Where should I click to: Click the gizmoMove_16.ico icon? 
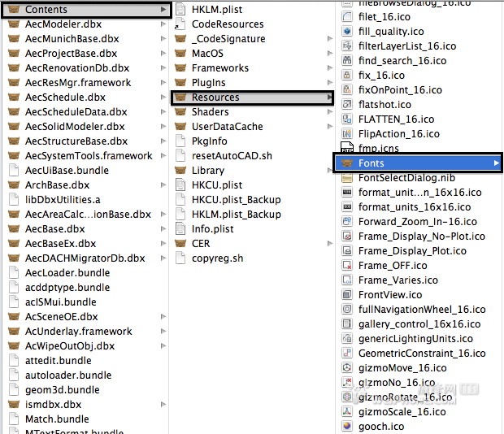tap(347, 368)
